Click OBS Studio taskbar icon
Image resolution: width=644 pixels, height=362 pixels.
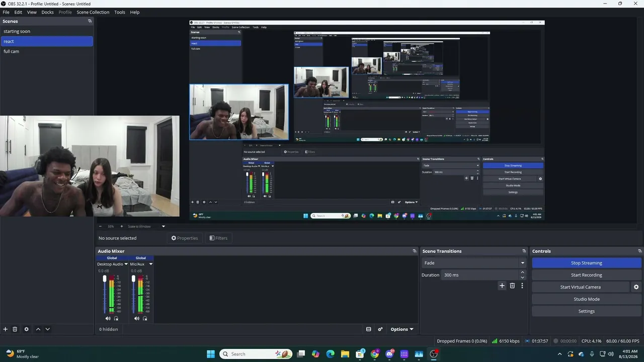pyautogui.click(x=434, y=354)
